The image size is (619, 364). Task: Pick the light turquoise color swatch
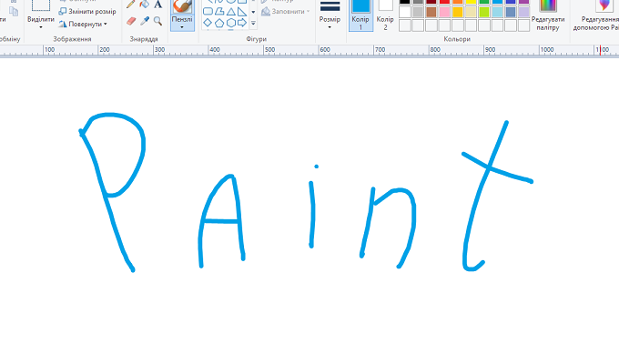click(497, 12)
